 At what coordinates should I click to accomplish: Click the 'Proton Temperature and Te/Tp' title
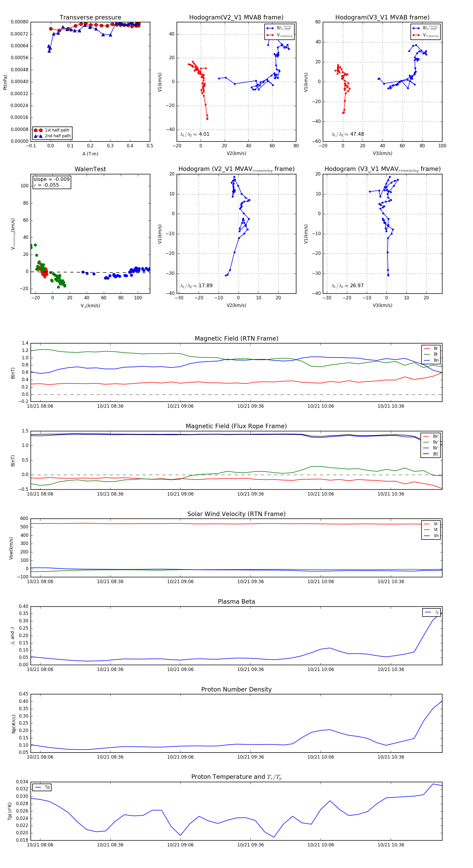(236, 777)
